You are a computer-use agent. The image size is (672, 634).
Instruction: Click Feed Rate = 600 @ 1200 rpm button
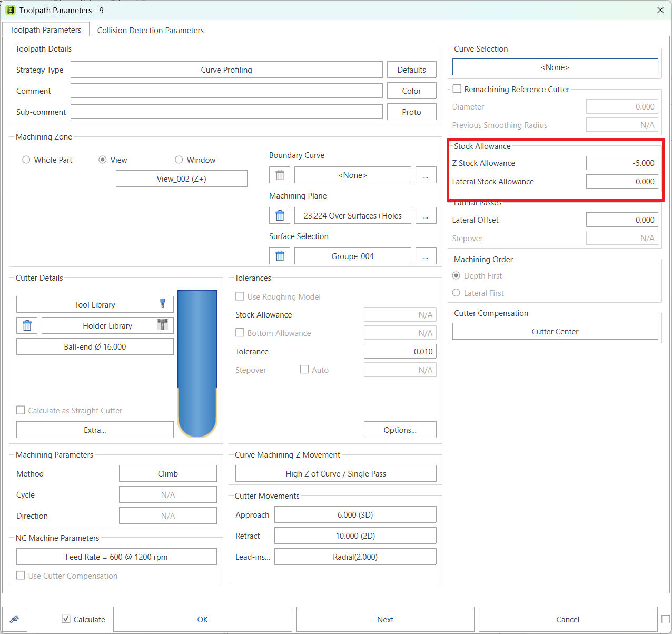(x=116, y=557)
